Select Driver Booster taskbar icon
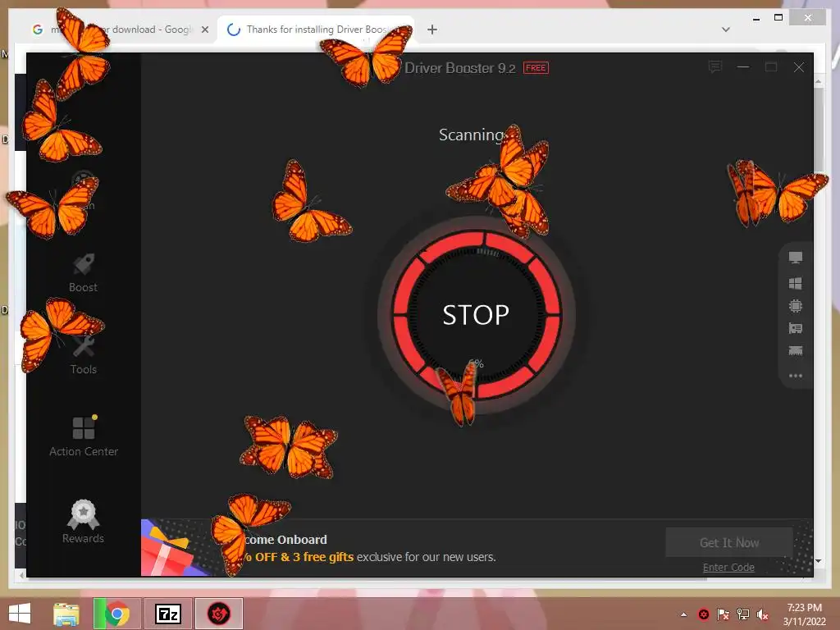This screenshot has height=630, width=840. tap(219, 614)
